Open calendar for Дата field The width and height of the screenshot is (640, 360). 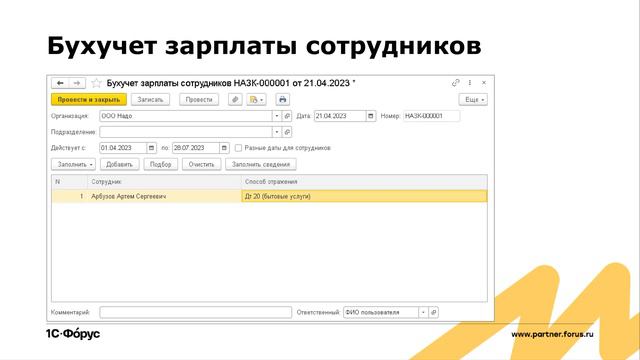tap(370, 116)
